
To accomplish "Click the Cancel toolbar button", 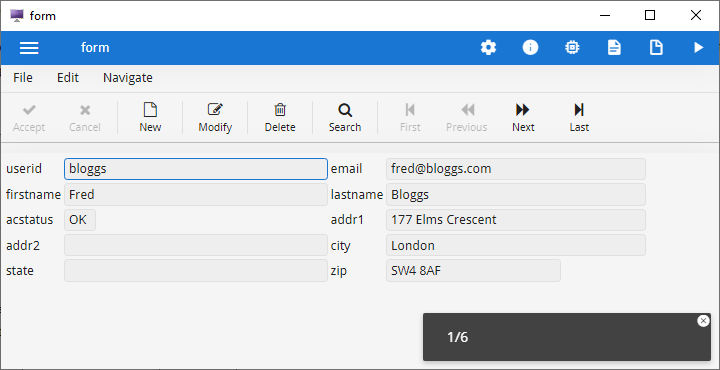I will click(85, 118).
